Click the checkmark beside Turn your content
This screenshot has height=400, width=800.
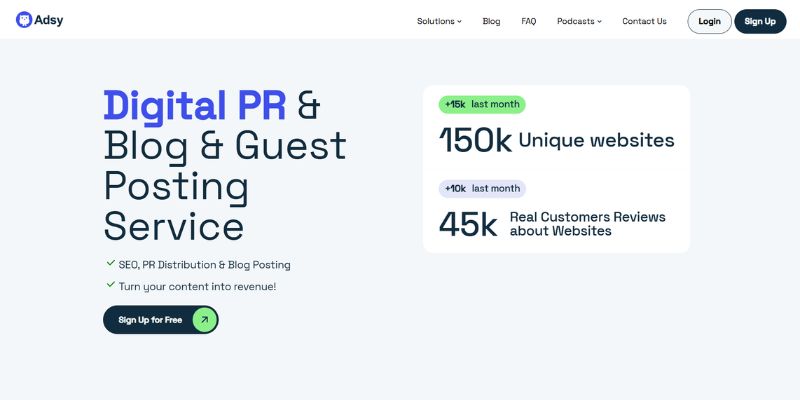tap(111, 285)
